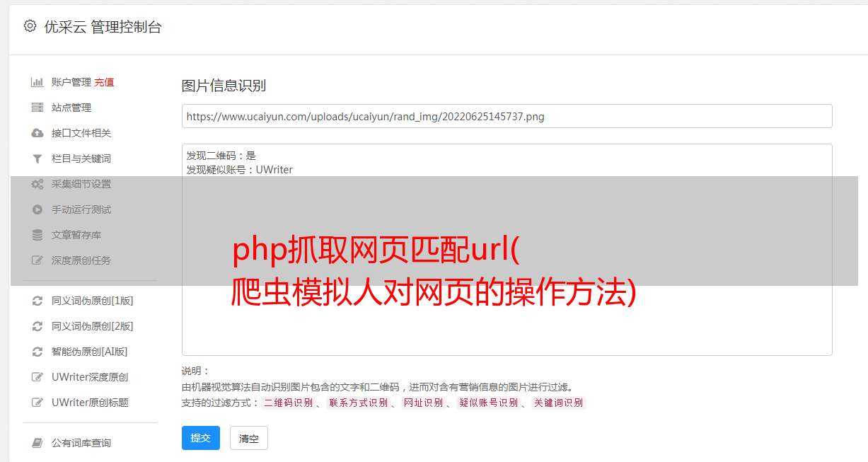Open 同义词伪原创[2版] in the sidebar
Screen dimensions: 868x462
pos(92,326)
